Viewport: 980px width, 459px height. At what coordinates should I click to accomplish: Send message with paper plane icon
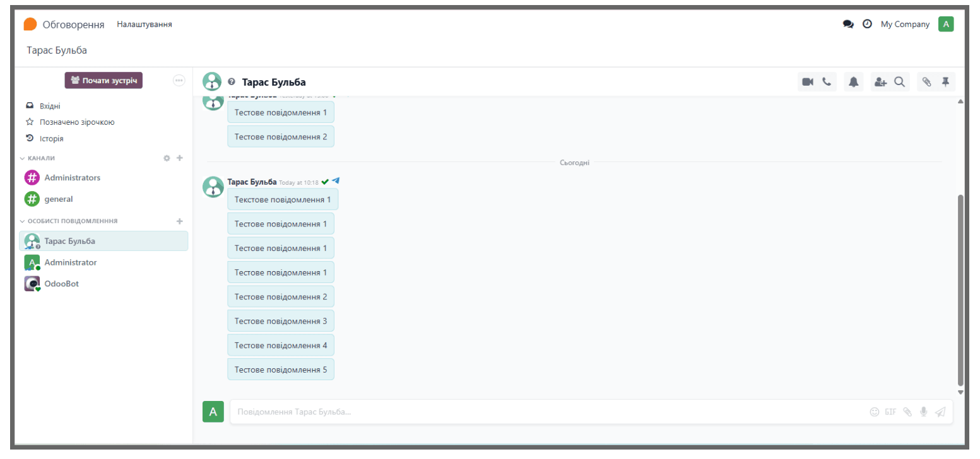[x=940, y=412]
